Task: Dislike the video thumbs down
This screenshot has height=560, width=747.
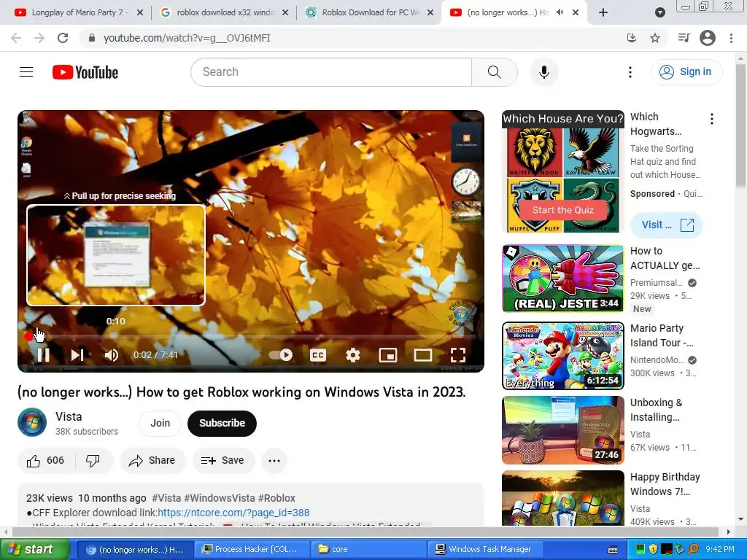Action: [93, 461]
